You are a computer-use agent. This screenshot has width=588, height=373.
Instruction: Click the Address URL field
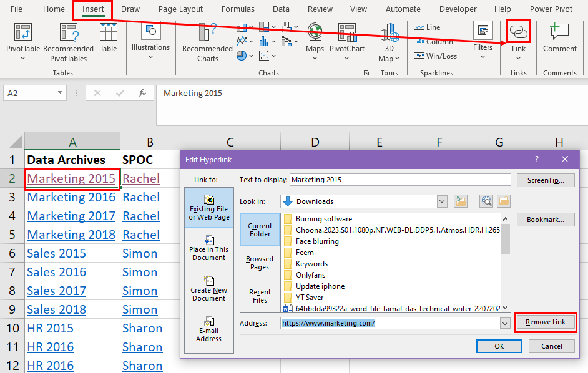[x=390, y=323]
